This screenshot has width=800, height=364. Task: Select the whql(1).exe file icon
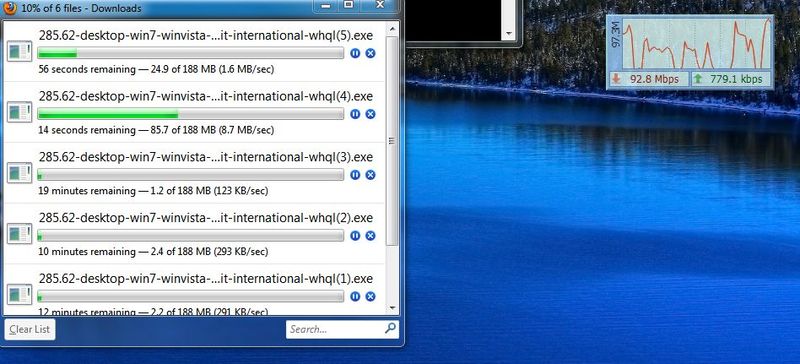pos(19,295)
